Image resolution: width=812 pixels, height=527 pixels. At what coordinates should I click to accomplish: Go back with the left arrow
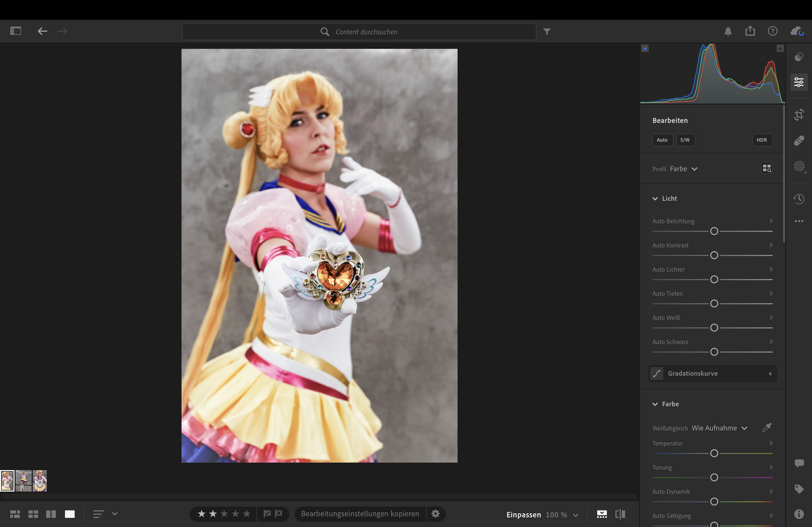click(42, 31)
